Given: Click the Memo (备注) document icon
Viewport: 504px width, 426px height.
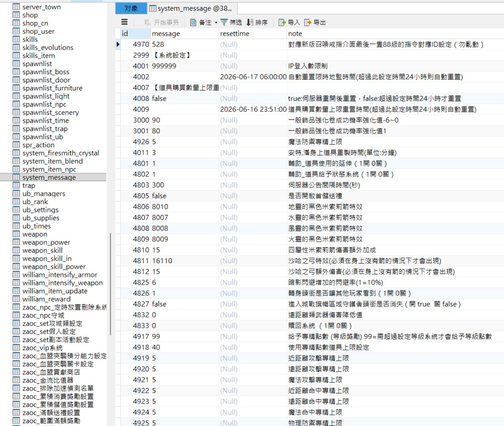Looking at the screenshot, I should tap(193, 22).
